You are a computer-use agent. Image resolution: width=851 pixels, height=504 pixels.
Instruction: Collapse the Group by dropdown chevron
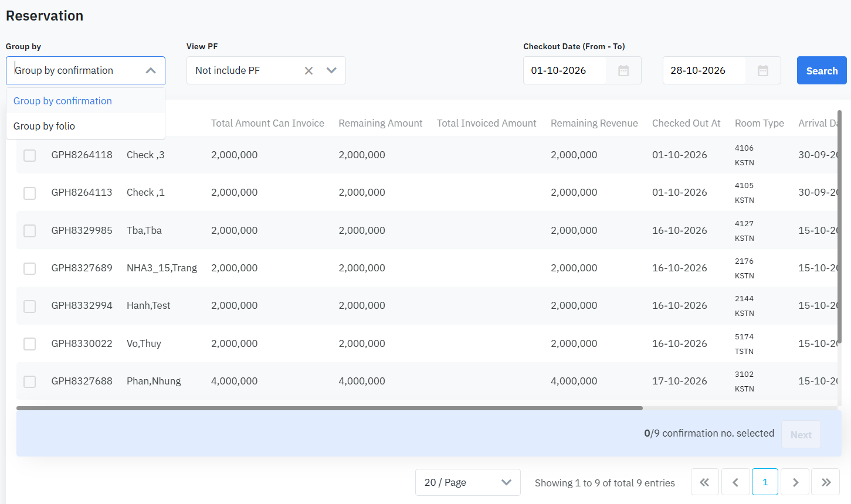click(151, 70)
